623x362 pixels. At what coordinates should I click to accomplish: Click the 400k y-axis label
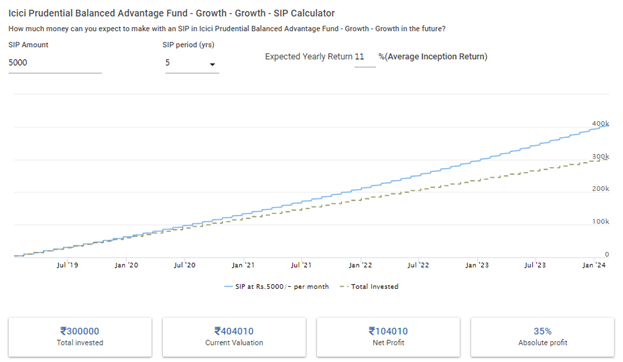point(600,124)
